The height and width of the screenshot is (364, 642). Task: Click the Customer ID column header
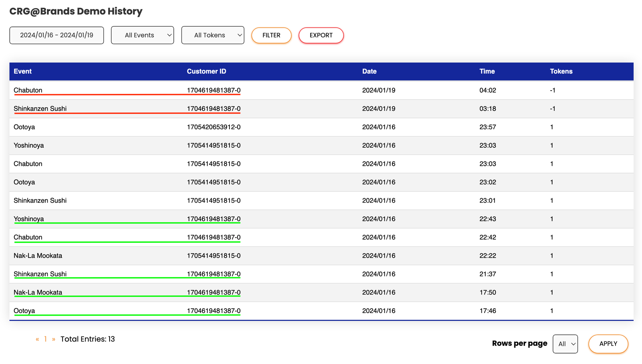point(206,71)
